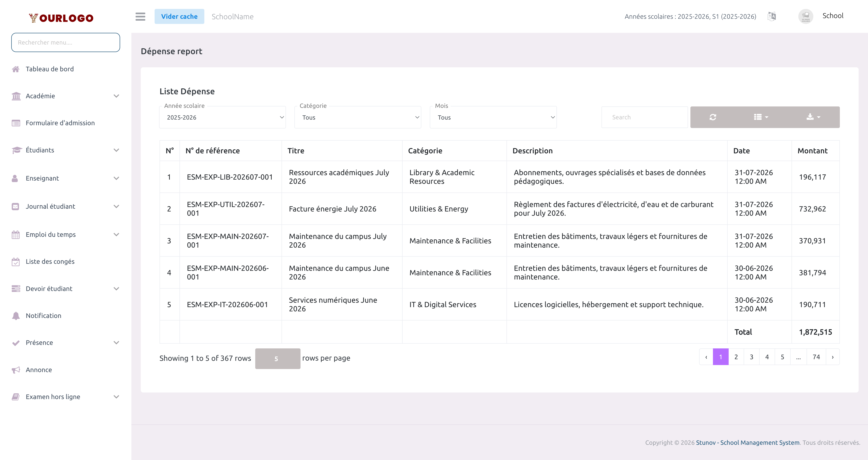Open the Année scolaire dropdown

coord(222,117)
